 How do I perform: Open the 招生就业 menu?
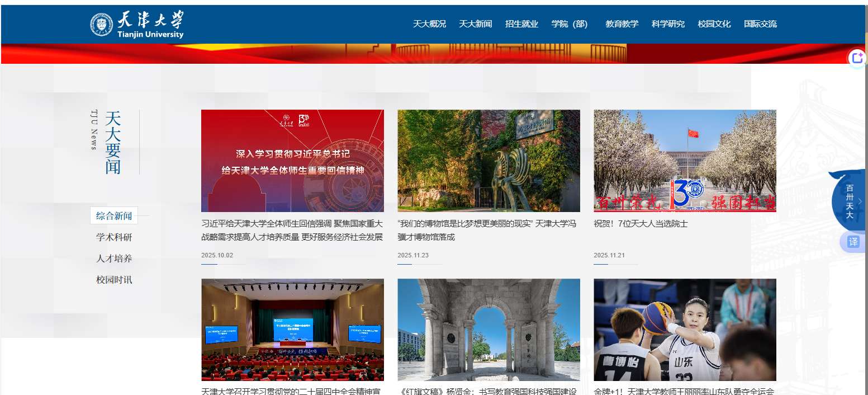[x=521, y=24]
